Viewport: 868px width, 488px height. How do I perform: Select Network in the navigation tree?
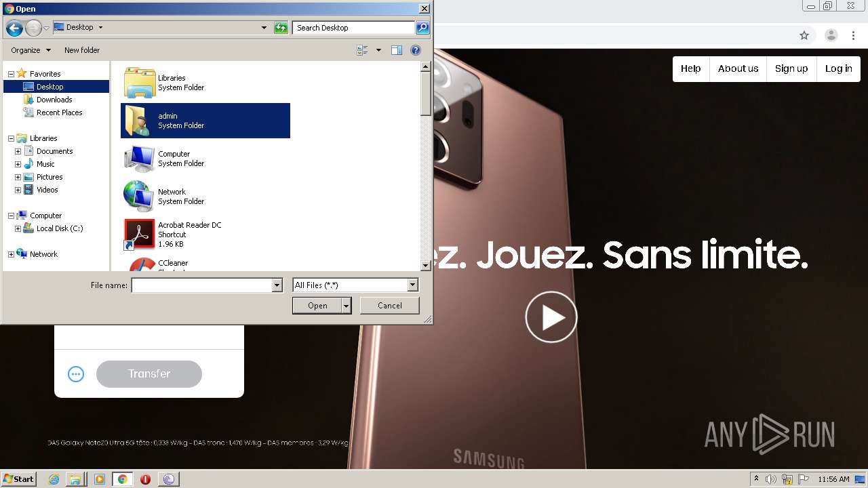coord(43,254)
